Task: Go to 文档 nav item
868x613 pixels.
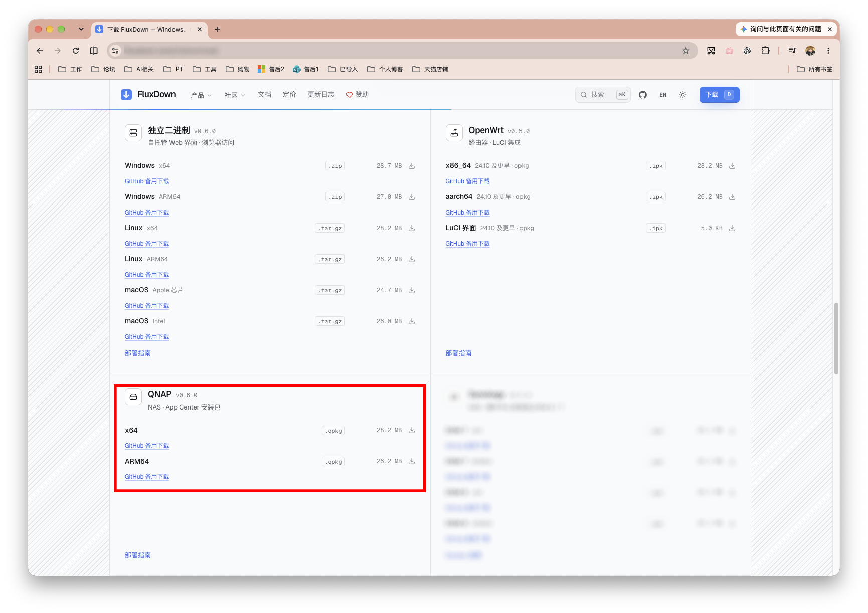Action: pyautogui.click(x=264, y=95)
